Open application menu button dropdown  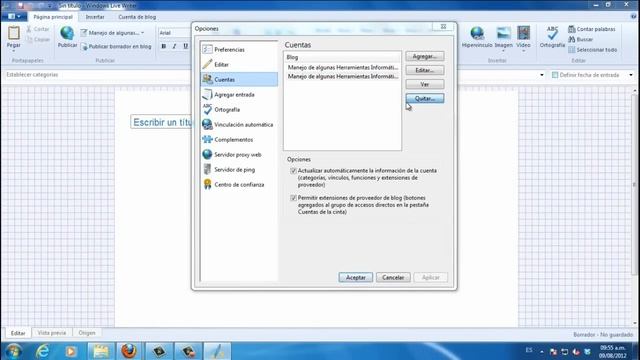pyautogui.click(x=14, y=17)
